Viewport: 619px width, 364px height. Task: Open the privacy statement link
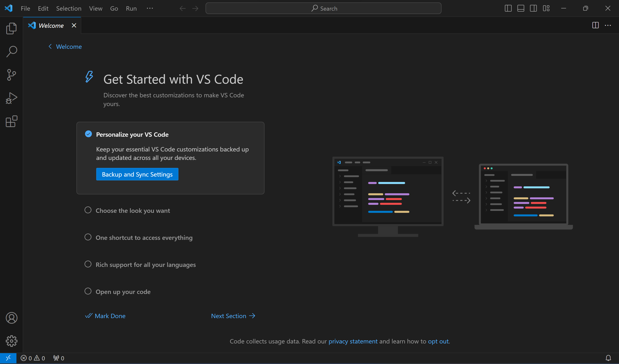pos(353,341)
